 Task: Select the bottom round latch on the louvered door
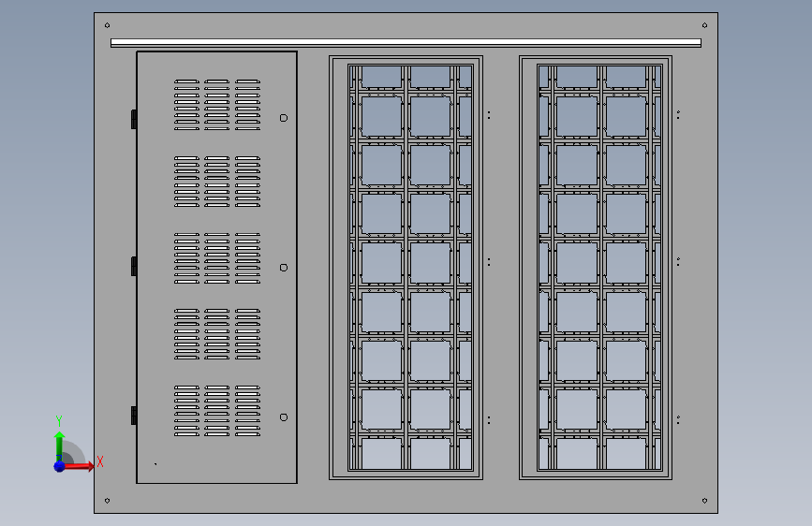pyautogui.click(x=284, y=417)
